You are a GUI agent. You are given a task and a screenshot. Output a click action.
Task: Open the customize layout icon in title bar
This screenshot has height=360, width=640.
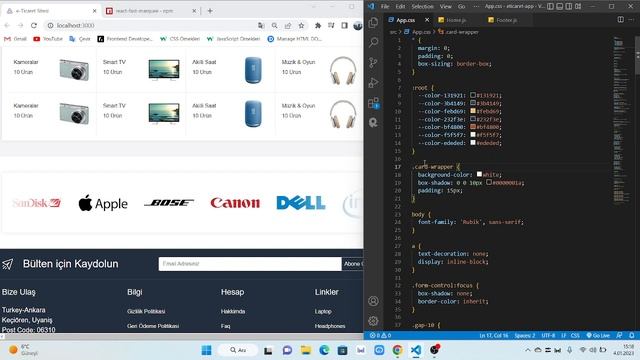pos(578,6)
